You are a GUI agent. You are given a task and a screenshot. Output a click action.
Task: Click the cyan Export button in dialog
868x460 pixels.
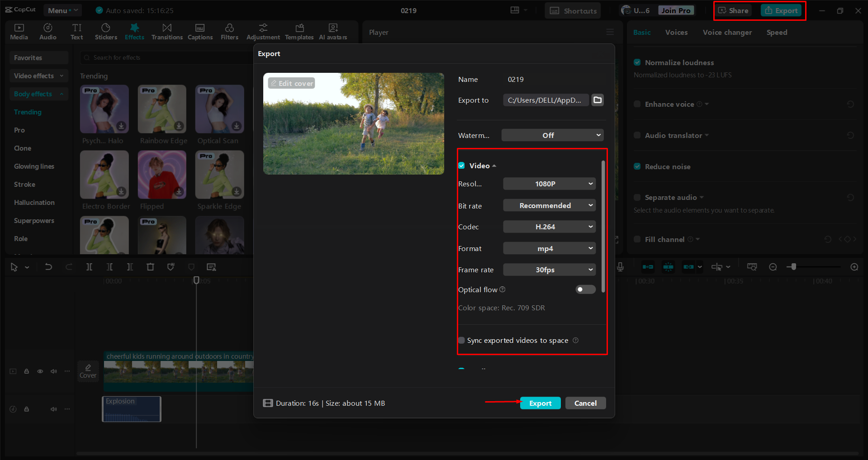pos(540,403)
